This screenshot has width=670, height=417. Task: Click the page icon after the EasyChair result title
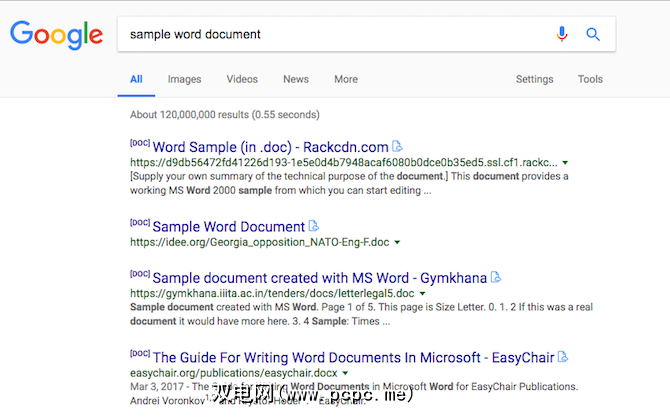coord(562,356)
